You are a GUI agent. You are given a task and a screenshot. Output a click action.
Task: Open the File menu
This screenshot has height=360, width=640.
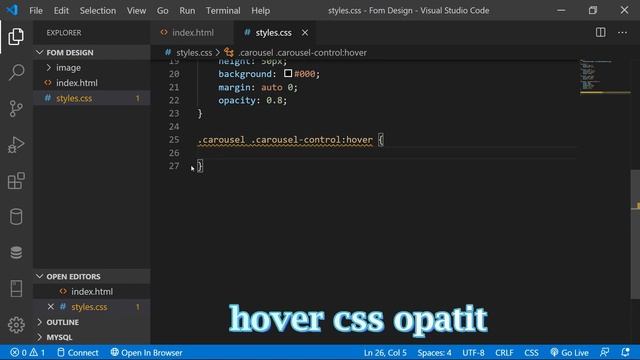pos(36,11)
